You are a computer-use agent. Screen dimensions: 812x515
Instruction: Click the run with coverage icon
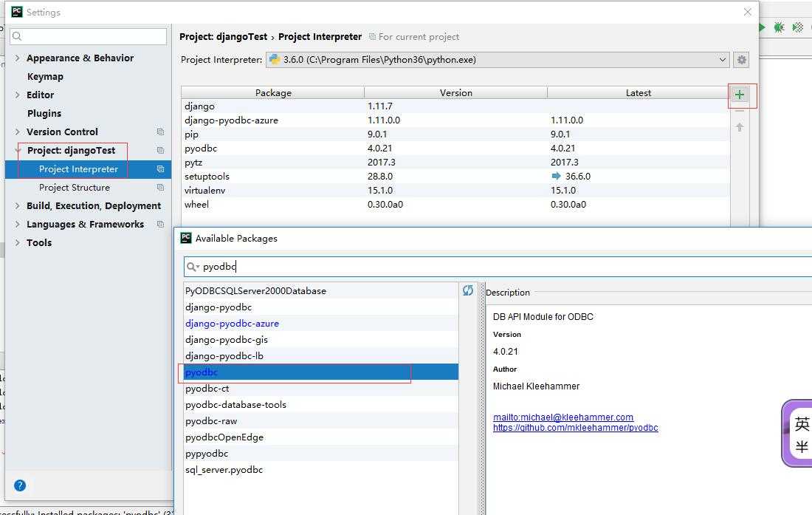[x=798, y=27]
